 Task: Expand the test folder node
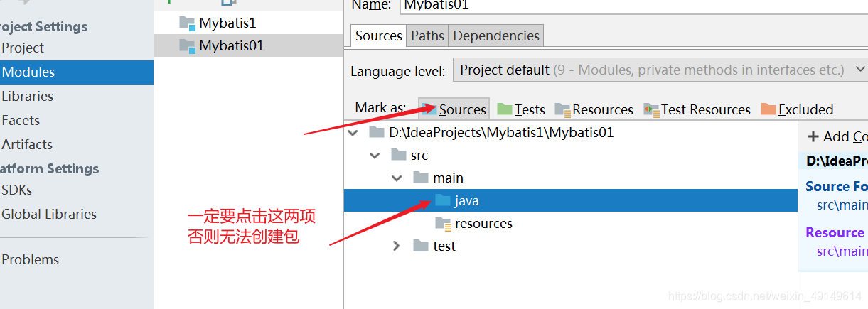[397, 246]
